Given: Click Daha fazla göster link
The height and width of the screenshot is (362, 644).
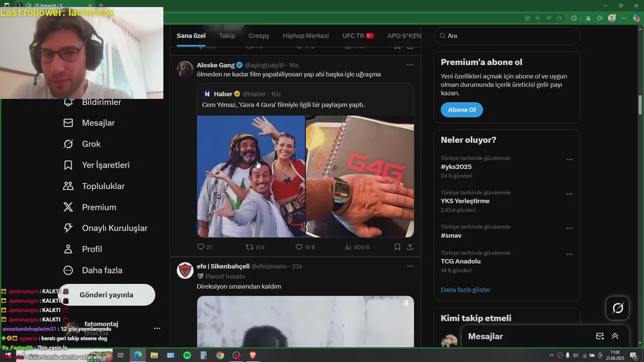Looking at the screenshot, I should [x=465, y=290].
